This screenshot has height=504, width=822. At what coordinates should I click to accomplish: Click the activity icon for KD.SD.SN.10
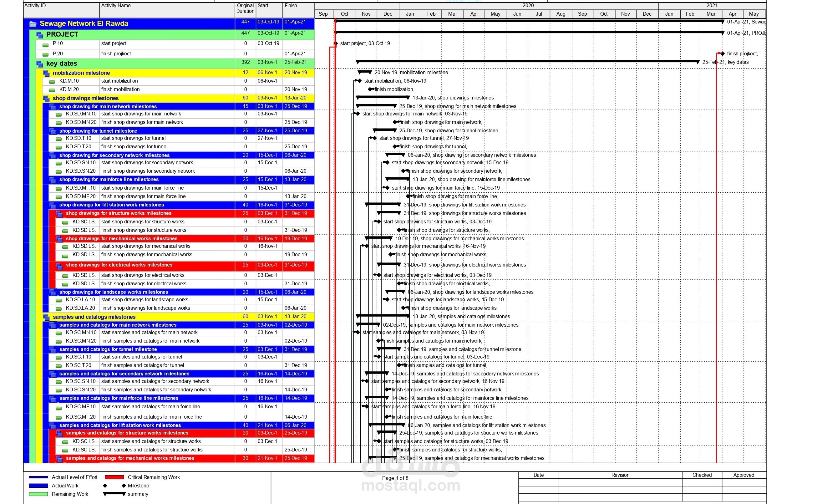[59, 163]
